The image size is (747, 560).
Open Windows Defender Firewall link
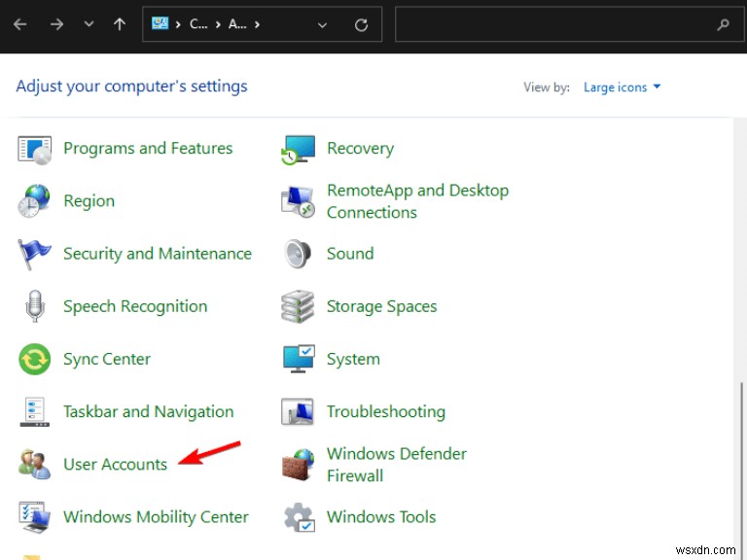coord(397,465)
